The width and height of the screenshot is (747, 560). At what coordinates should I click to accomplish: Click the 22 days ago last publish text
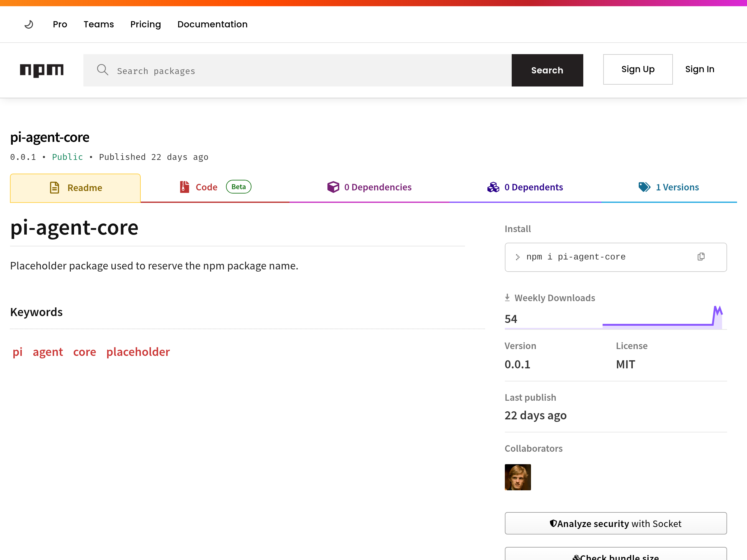(x=536, y=415)
